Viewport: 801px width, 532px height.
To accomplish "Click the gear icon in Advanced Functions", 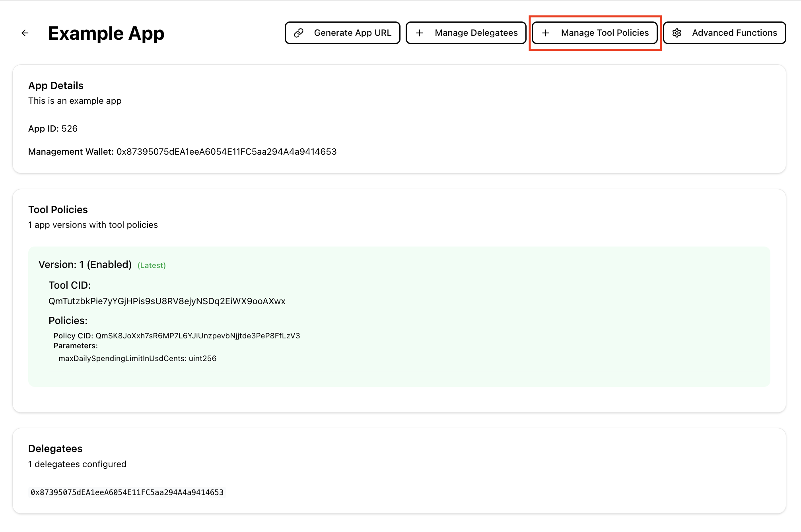I will pyautogui.click(x=677, y=33).
